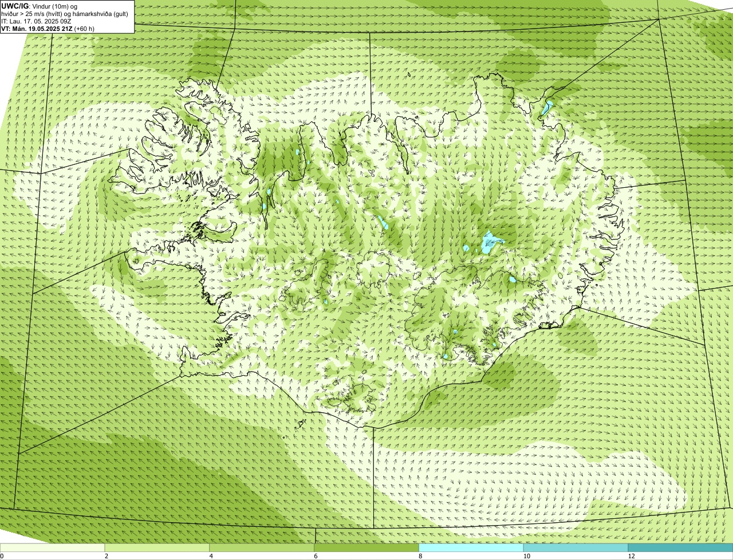Click the scale label '6'

click(316, 556)
